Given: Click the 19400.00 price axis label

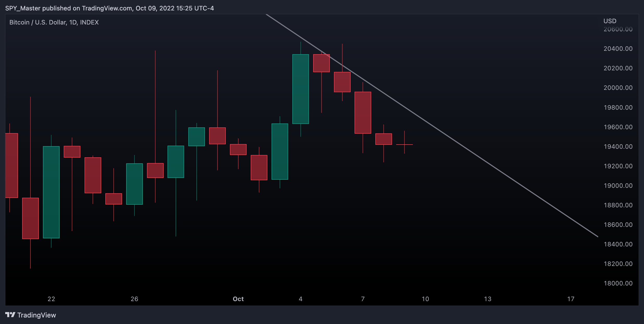Looking at the screenshot, I should (x=618, y=147).
